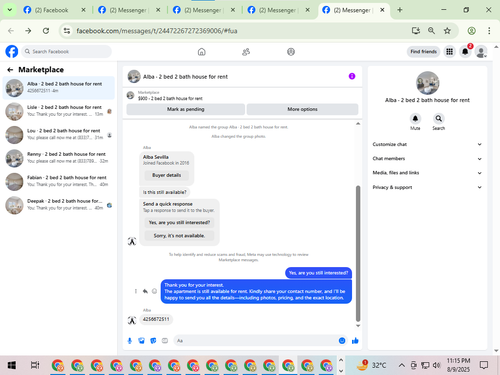This screenshot has width=500, height=375.
Task: Go back with the Marketplace arrow
Action: 10,70
